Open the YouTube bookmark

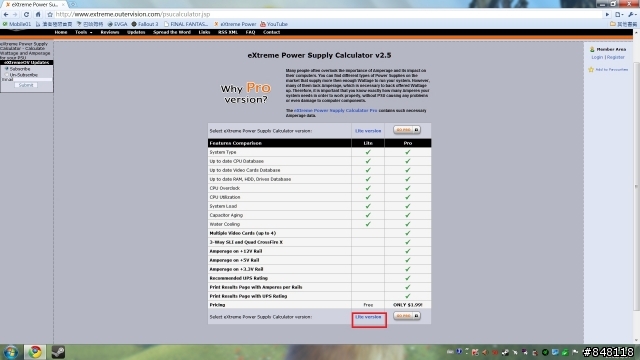point(274,24)
